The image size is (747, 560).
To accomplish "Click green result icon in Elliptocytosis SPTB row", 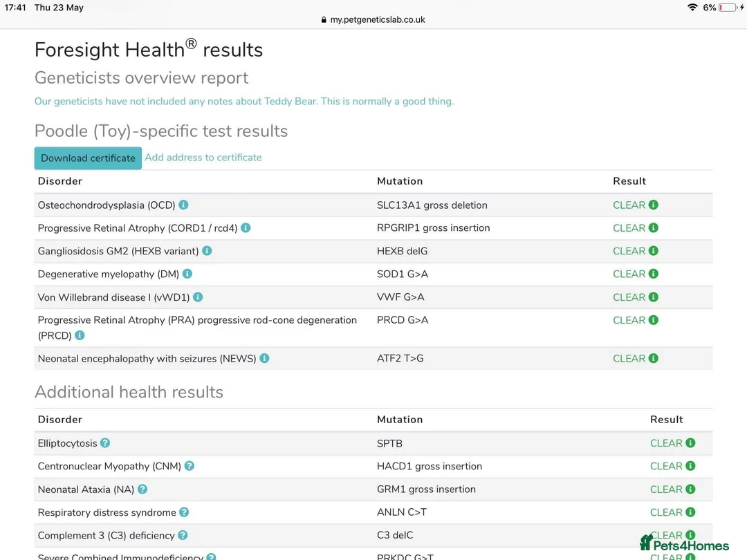I will click(x=690, y=443).
